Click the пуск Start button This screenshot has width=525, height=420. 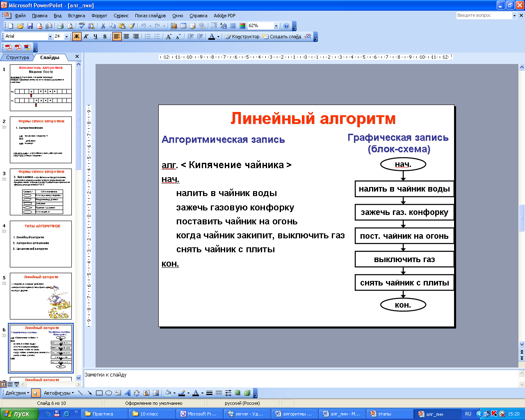click(19, 414)
